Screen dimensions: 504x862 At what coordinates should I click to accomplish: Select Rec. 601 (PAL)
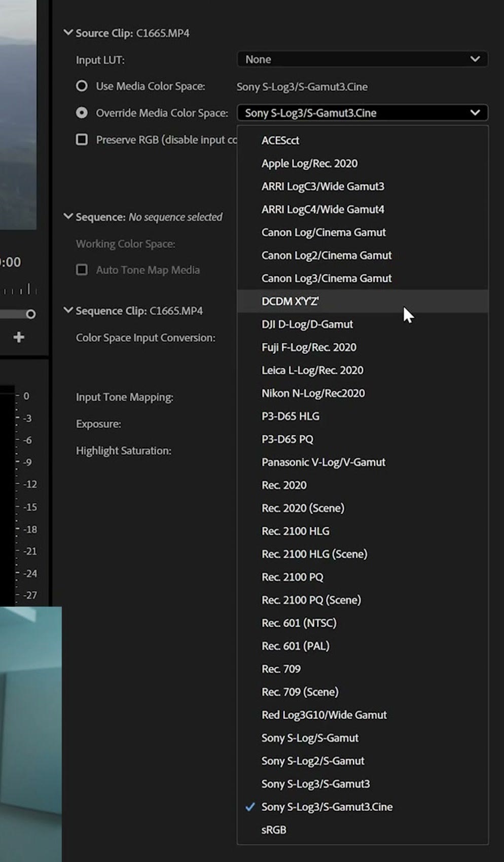pyautogui.click(x=362, y=646)
